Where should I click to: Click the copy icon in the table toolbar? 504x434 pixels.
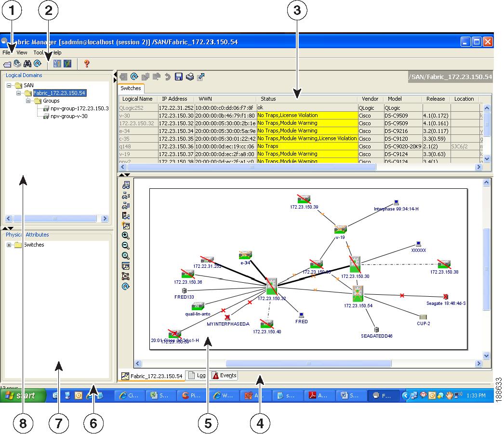pyautogui.click(x=146, y=77)
